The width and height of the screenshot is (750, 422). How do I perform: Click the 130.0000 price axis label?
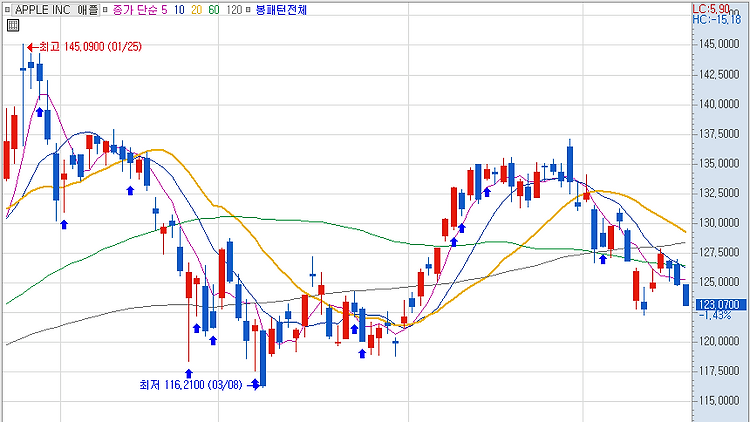pos(719,223)
